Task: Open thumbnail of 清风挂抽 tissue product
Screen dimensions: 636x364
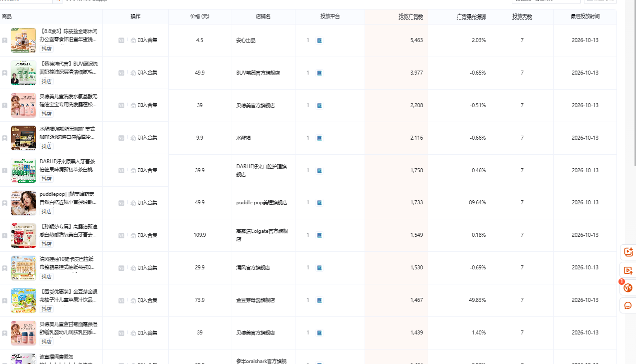Action: pyautogui.click(x=24, y=268)
